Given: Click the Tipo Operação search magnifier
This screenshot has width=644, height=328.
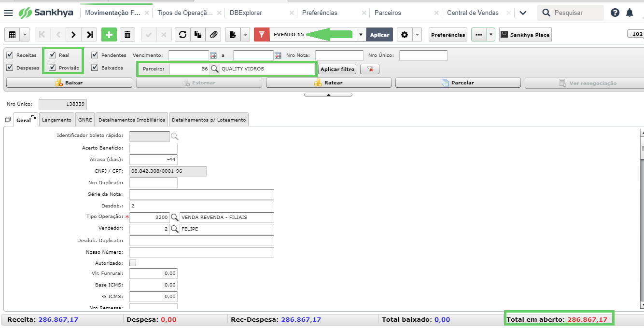Looking at the screenshot, I should [175, 218].
